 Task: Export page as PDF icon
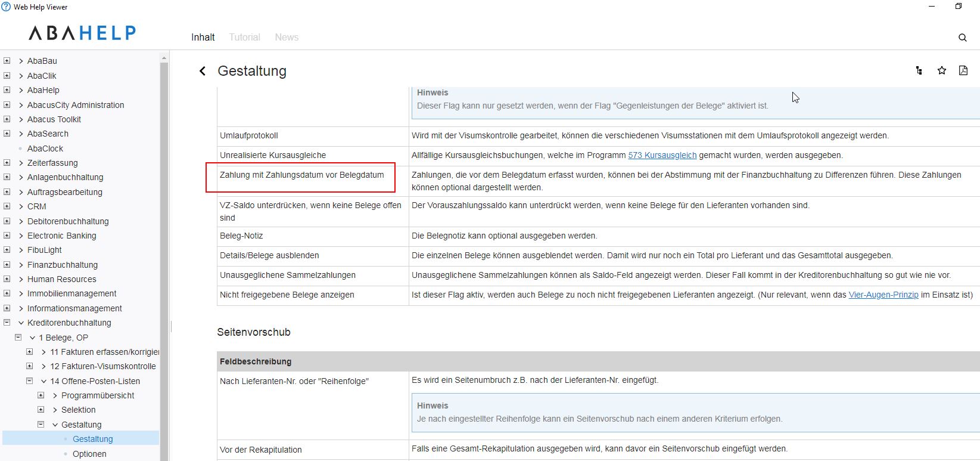point(963,70)
